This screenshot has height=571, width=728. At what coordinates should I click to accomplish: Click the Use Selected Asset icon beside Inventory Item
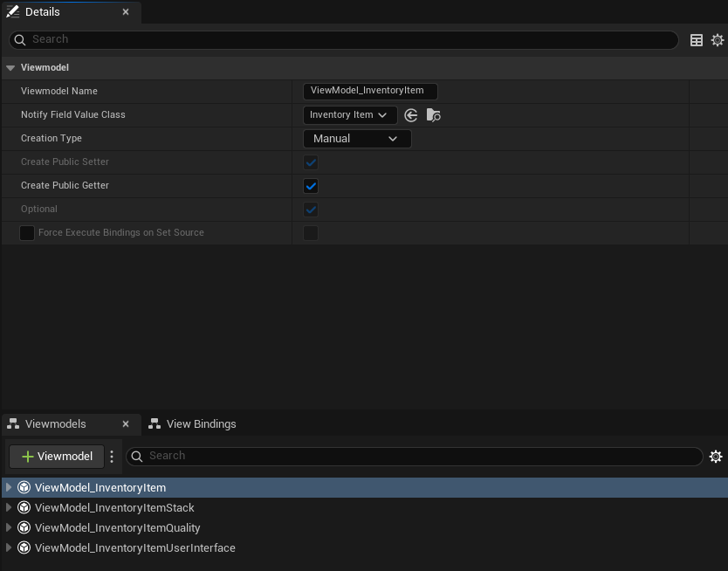point(410,114)
